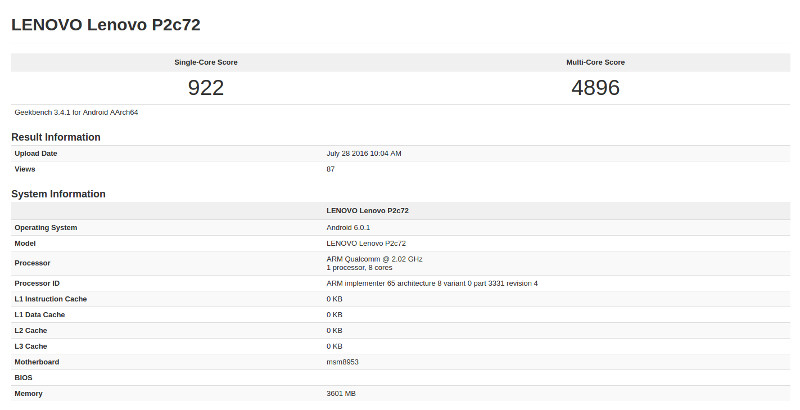Viewport: 800px width, 410px height.
Task: Click the Processor row label
Action: pyautogui.click(x=32, y=263)
